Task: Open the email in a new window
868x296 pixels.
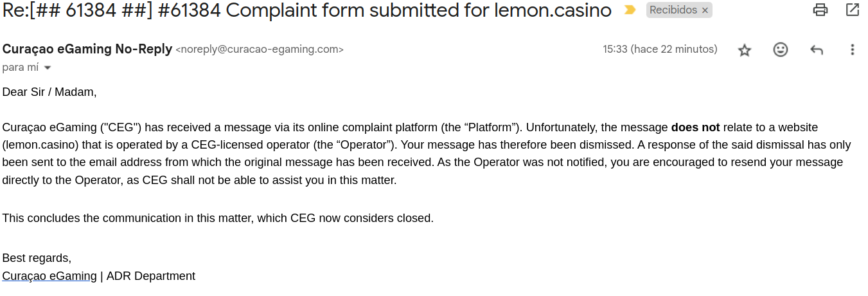Action: [x=853, y=10]
